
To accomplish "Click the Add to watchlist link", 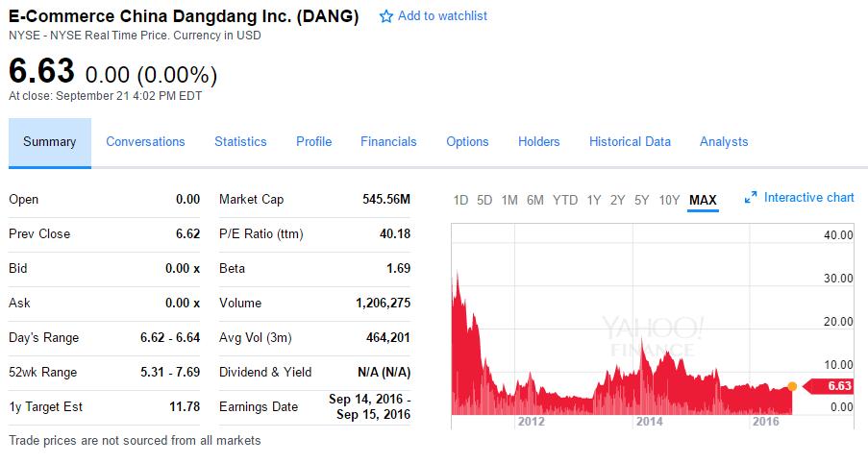I will [442, 16].
